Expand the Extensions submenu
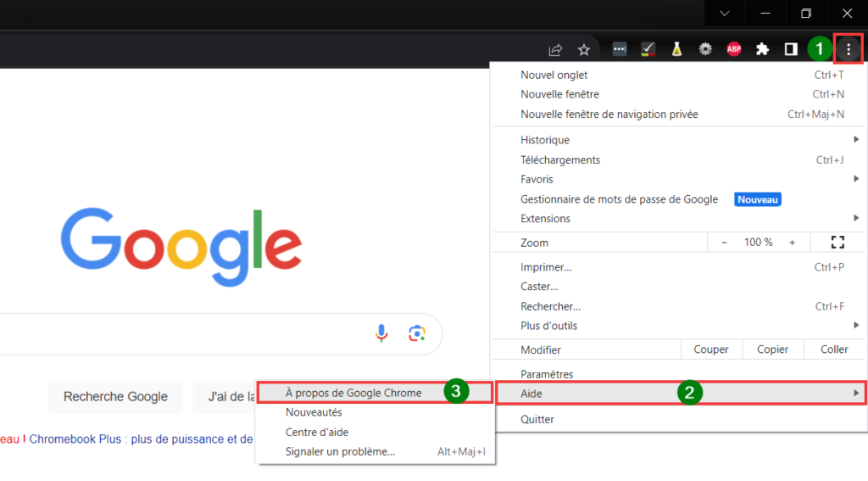Viewport: 868px width, 481px height. point(679,218)
